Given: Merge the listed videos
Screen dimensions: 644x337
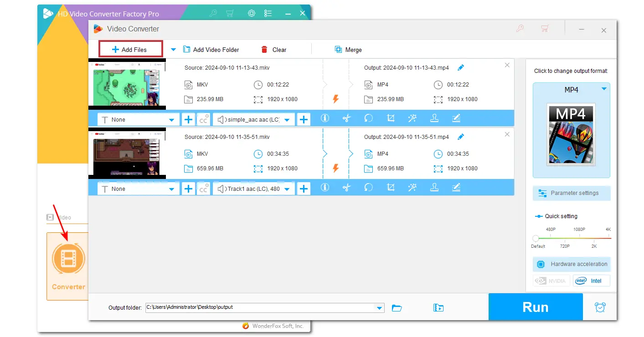Looking at the screenshot, I should [348, 50].
